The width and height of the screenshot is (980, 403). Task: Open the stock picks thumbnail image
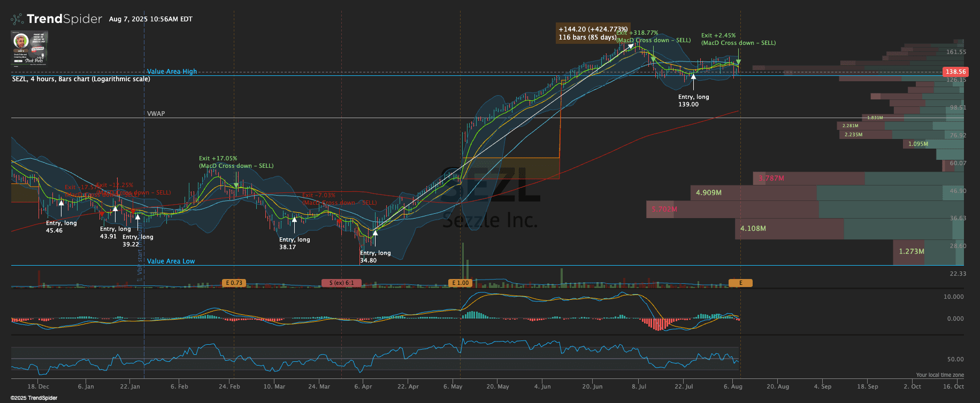pyautogui.click(x=30, y=48)
